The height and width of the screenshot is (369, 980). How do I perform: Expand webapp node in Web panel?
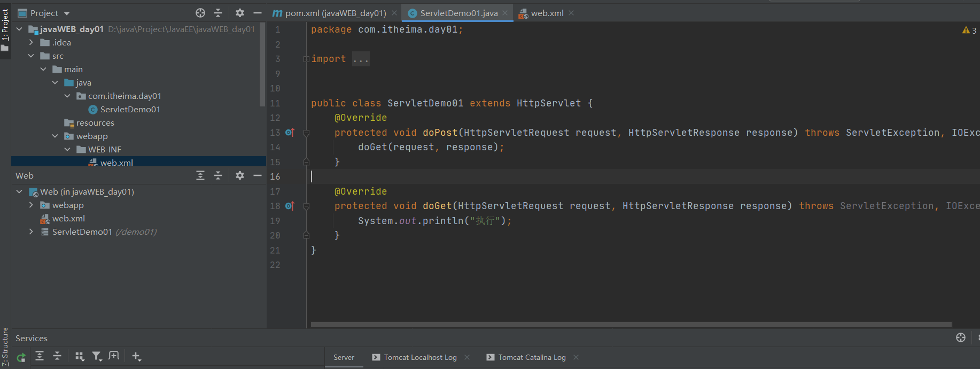pos(31,205)
